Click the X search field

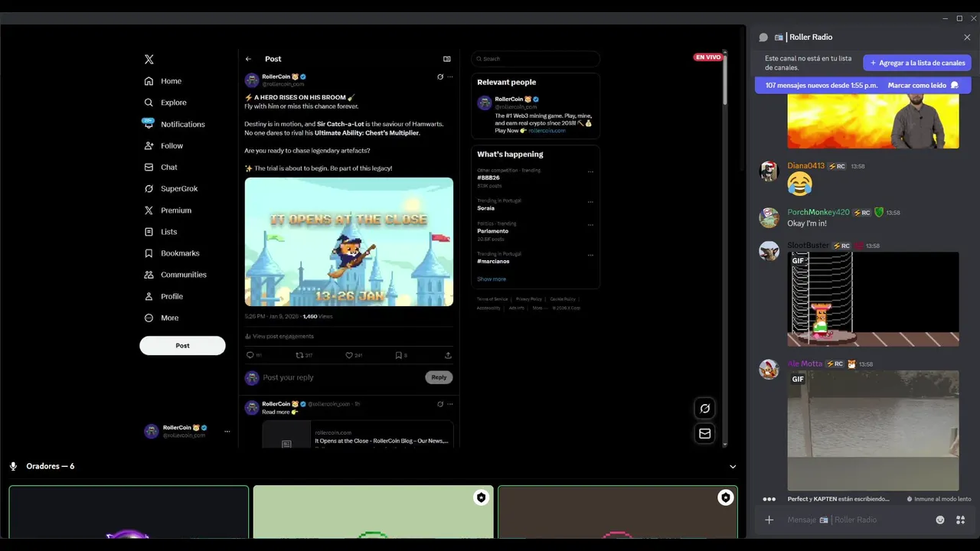click(535, 59)
